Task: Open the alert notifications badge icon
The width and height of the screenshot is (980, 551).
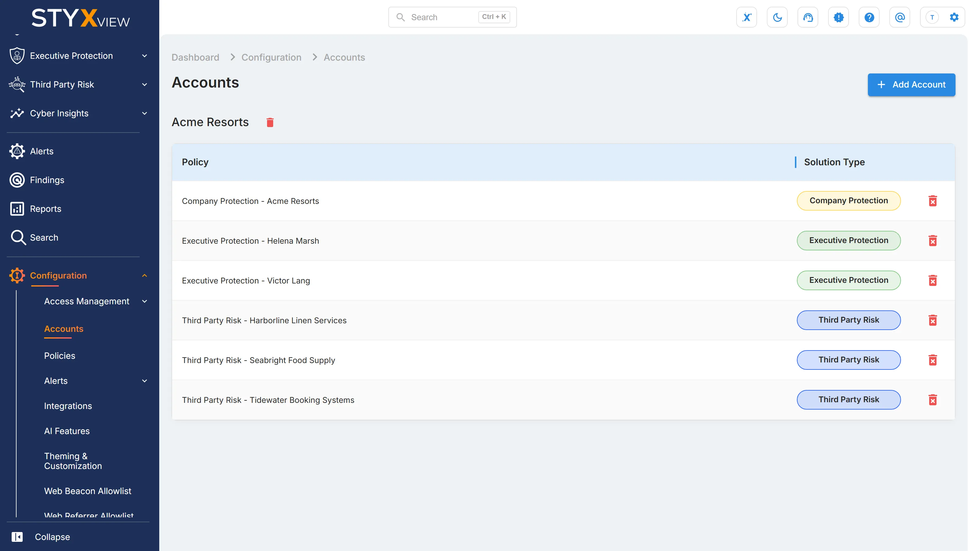Action: tap(839, 17)
